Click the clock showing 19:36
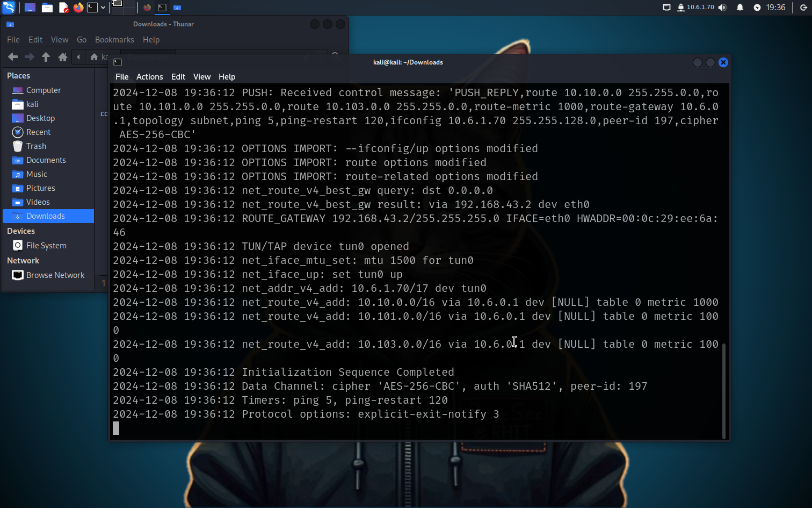This screenshot has width=812, height=508. (775, 7)
